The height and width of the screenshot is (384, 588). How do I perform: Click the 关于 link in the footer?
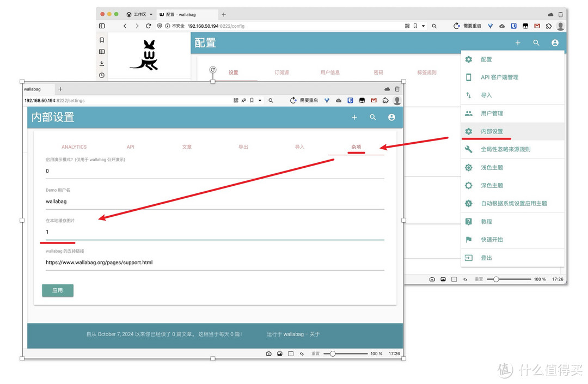click(x=315, y=334)
